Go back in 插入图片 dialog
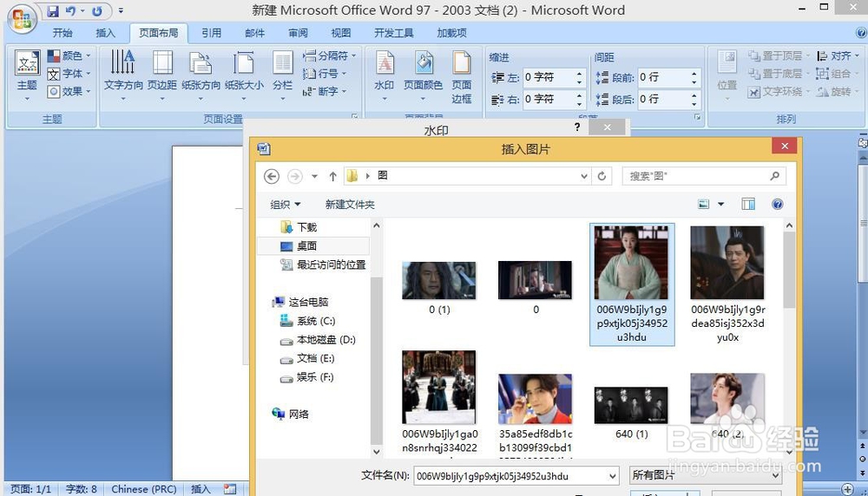 [271, 176]
